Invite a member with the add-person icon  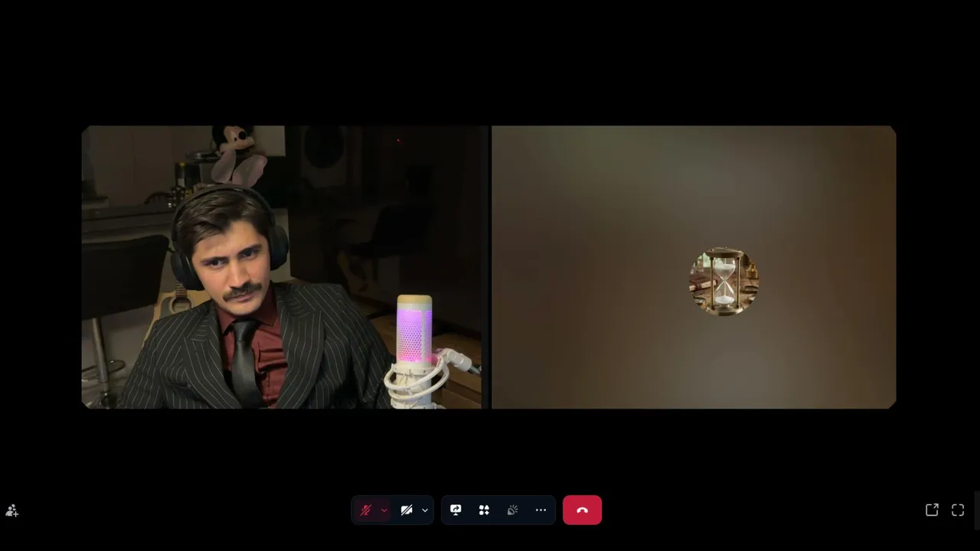[x=12, y=510]
